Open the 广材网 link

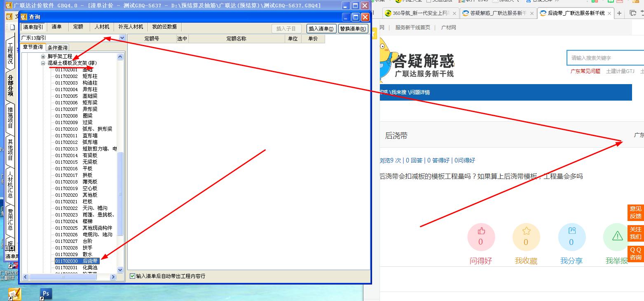point(448,27)
